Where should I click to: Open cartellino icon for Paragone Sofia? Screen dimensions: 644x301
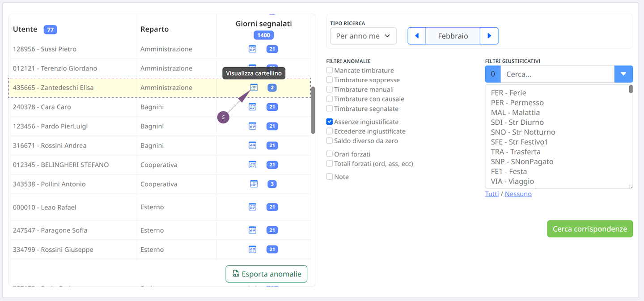pyautogui.click(x=252, y=230)
